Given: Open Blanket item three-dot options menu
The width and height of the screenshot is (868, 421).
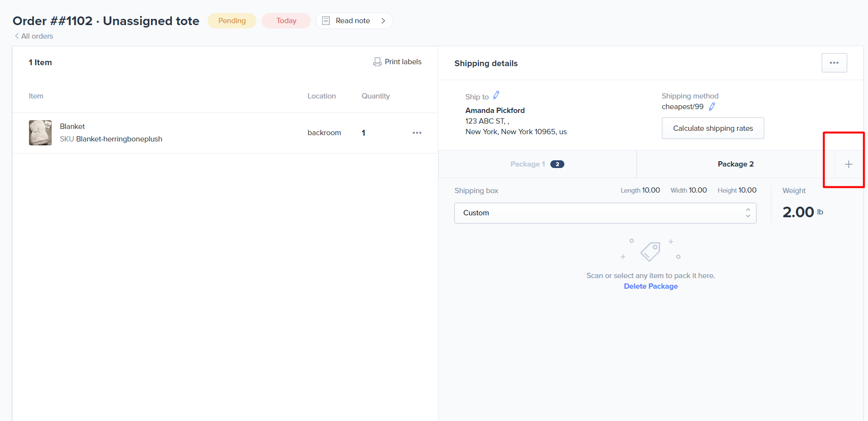Looking at the screenshot, I should click(x=417, y=133).
